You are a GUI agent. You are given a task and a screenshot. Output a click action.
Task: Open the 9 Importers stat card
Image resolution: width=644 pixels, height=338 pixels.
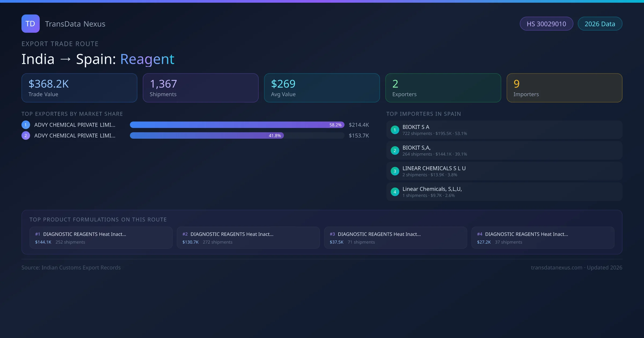click(564, 88)
